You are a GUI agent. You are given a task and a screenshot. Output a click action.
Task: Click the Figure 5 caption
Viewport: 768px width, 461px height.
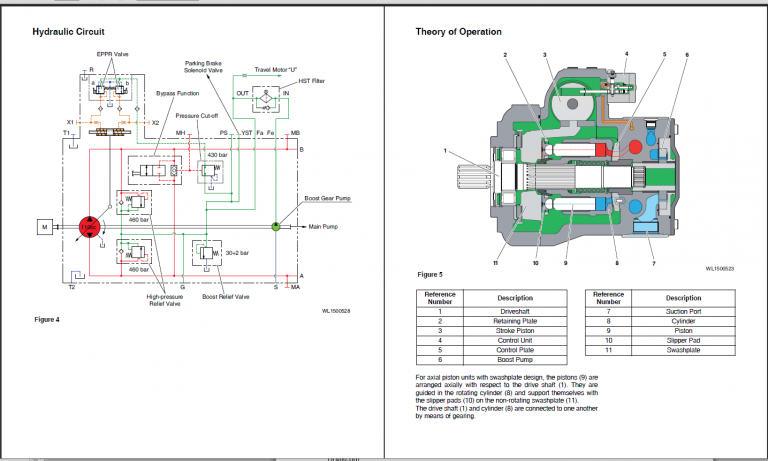(x=430, y=274)
